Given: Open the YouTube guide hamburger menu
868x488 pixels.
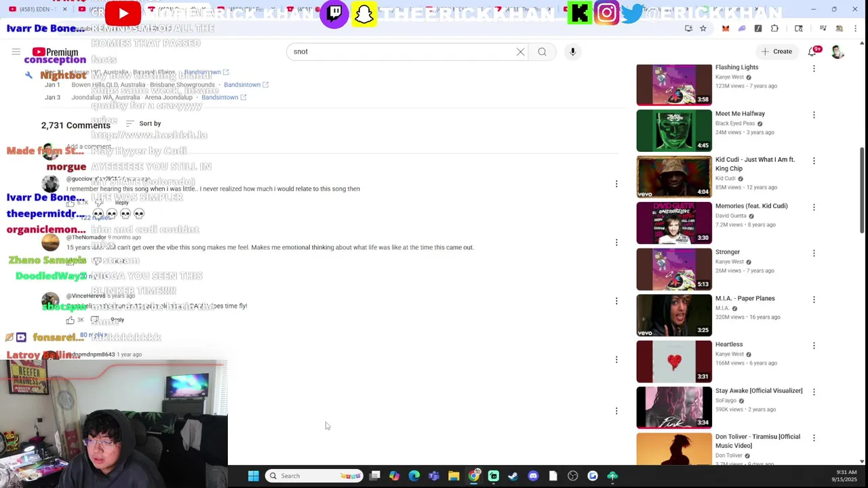Looking at the screenshot, I should (16, 52).
